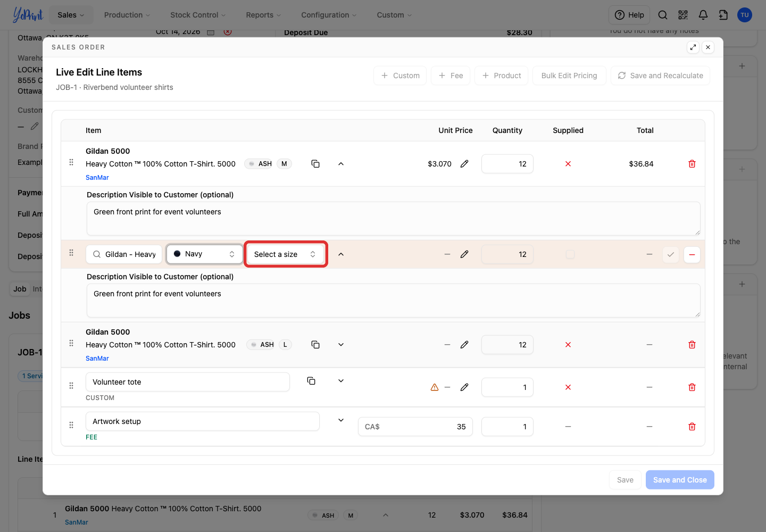Edit unit price of the ASH M item
Screen dimensions: 766x532
[464, 164]
